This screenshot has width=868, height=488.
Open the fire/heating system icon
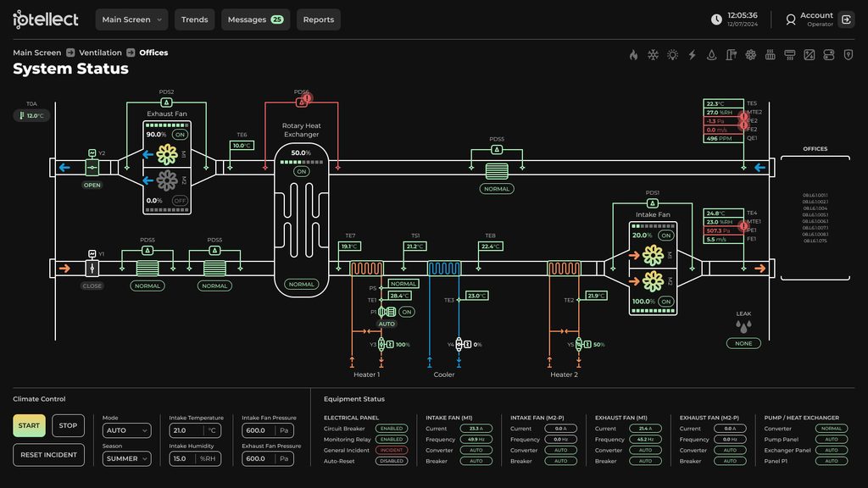click(633, 55)
